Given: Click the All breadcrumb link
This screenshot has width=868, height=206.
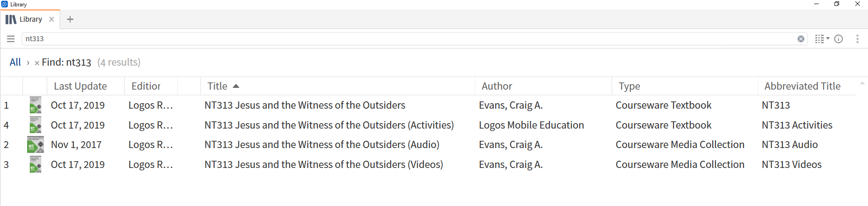Looking at the screenshot, I should point(15,62).
